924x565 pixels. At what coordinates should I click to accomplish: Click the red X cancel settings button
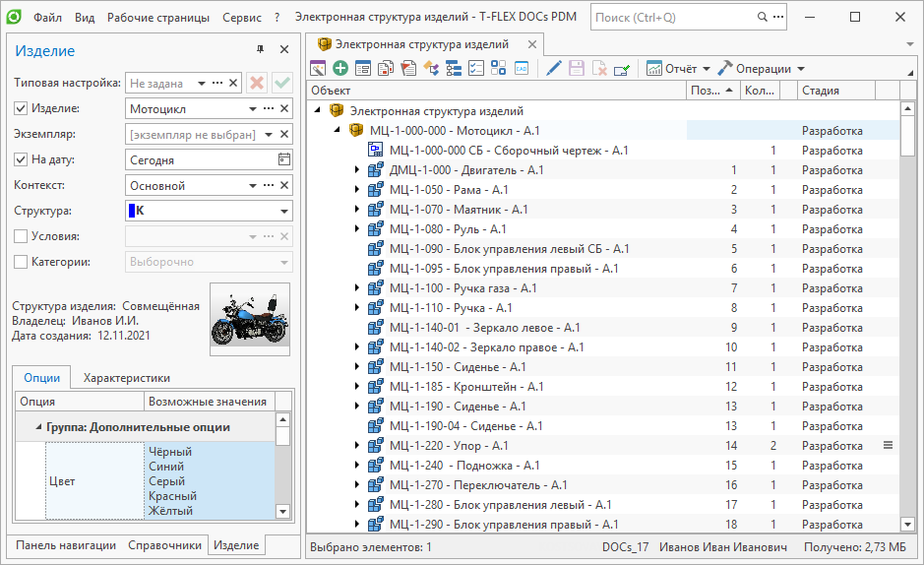click(x=257, y=83)
